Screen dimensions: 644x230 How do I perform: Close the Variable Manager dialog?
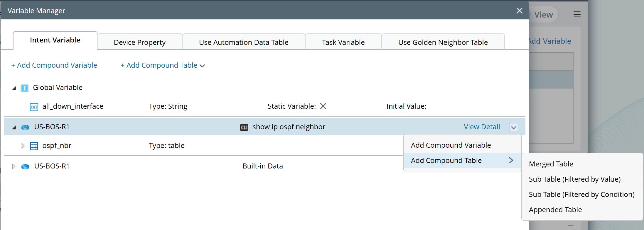pos(519,11)
